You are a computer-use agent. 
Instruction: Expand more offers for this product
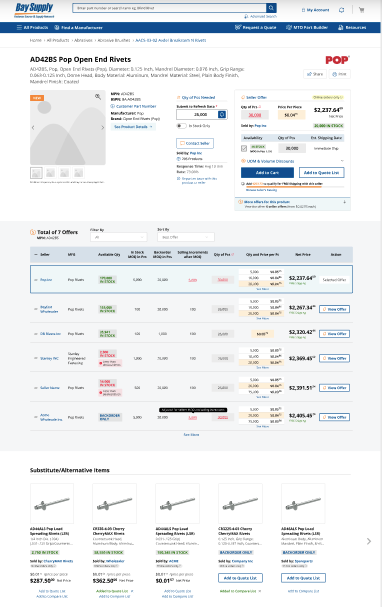coord(293,204)
